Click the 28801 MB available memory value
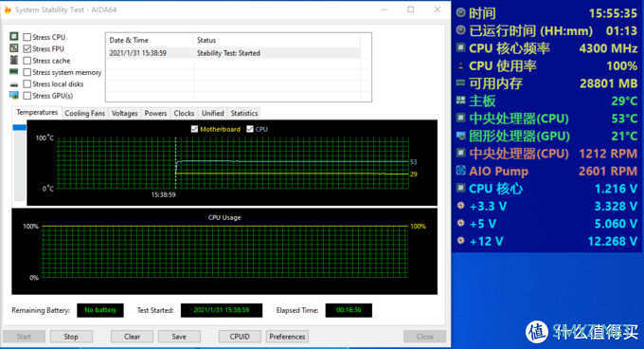The width and height of the screenshot is (644, 349). tap(608, 83)
